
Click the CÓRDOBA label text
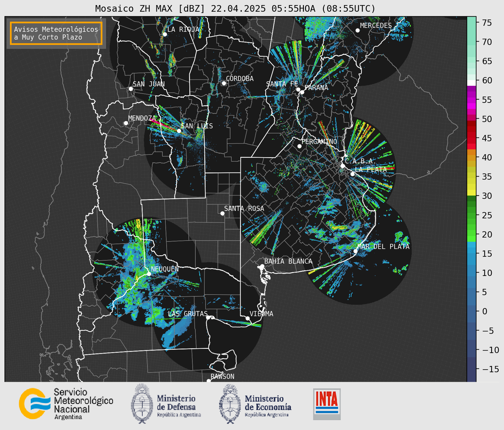pos(240,79)
